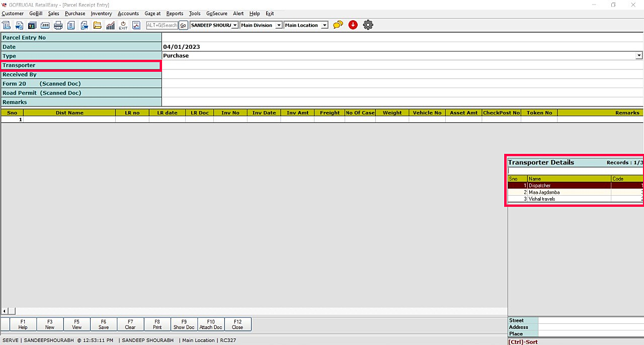
Task: Open the Reports menu
Action: click(175, 14)
